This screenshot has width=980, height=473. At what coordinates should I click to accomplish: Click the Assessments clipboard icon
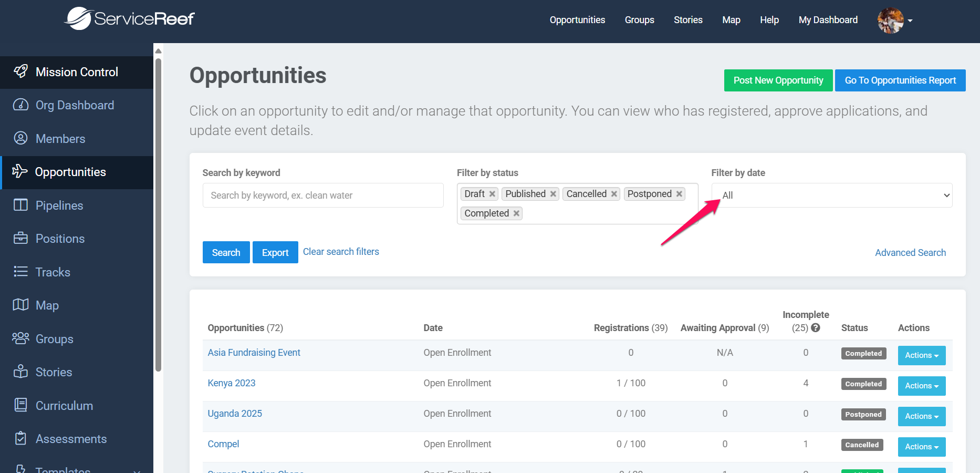(20, 438)
